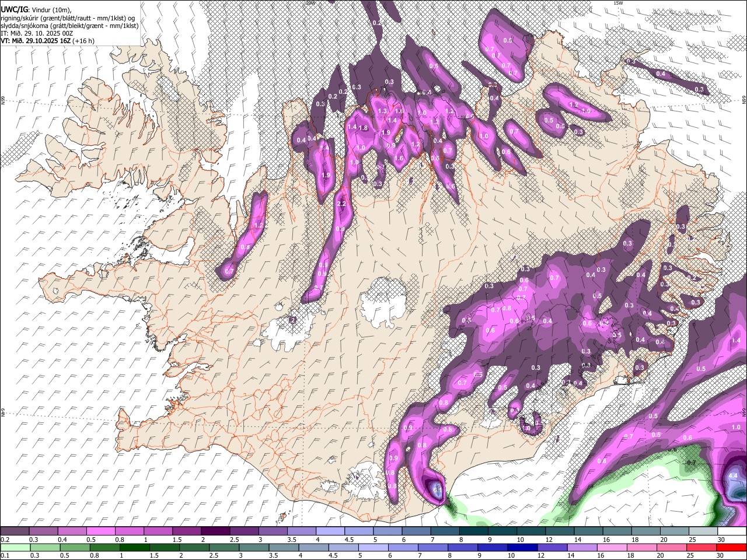Viewport: 747px width, 560px height.
Task: Click the navy blue 10–12 swatch in the lower scale
Action: coord(522,547)
